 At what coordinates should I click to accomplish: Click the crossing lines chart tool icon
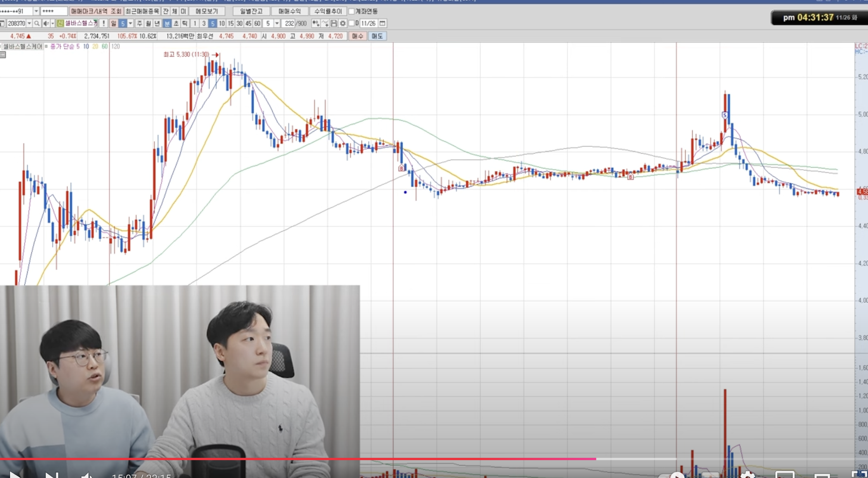coord(325,24)
